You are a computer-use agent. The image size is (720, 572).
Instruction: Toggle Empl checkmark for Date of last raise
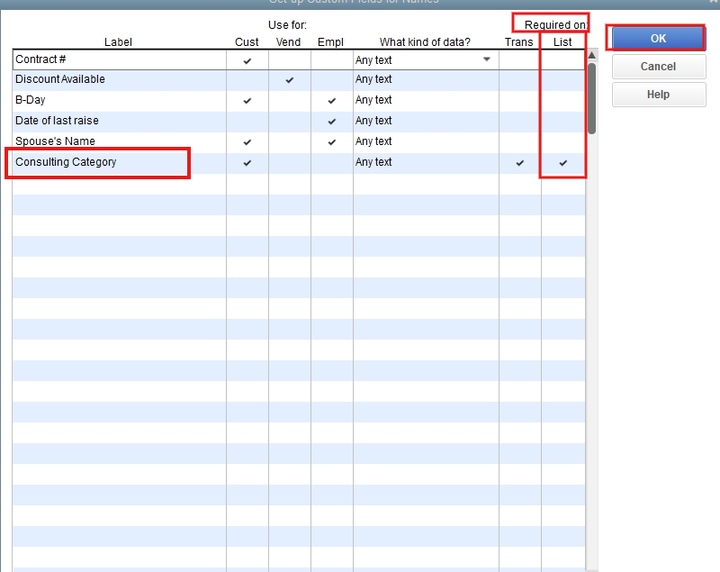click(x=332, y=121)
